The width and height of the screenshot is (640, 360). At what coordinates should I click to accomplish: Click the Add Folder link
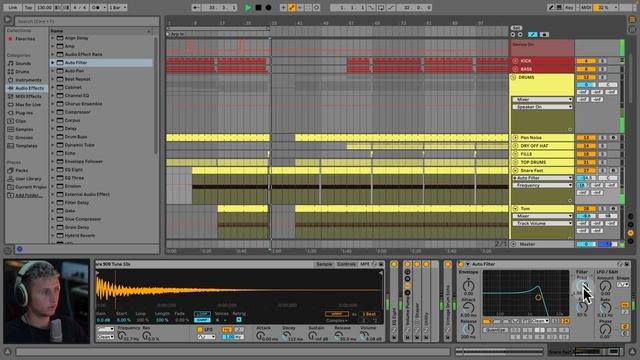coord(29,195)
